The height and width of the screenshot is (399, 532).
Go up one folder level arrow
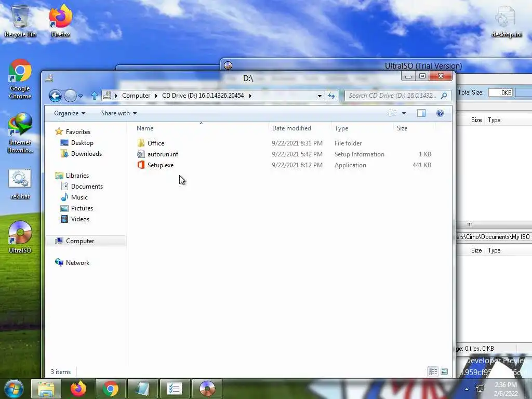[x=95, y=96]
